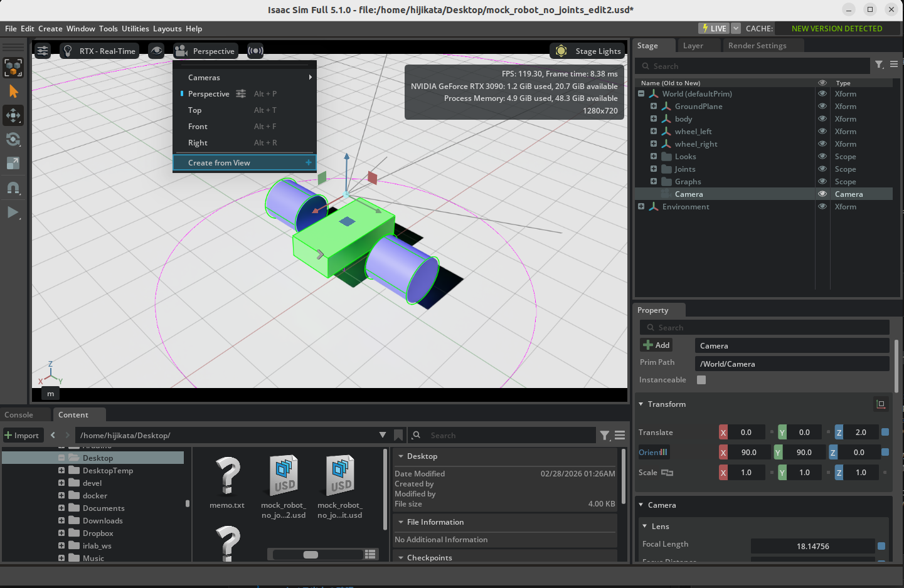Viewport: 904px width, 588px height.
Task: Expand the body prim in the Stage tree
Action: [x=654, y=118]
